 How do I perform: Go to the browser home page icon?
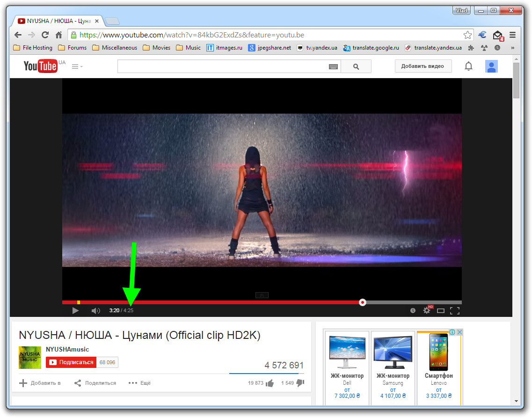pyautogui.click(x=58, y=35)
